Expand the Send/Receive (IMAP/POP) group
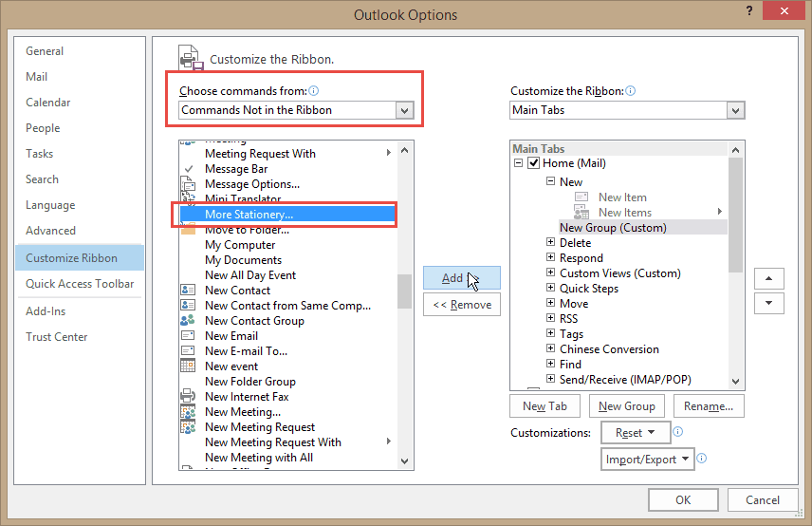The image size is (812, 526). [550, 379]
